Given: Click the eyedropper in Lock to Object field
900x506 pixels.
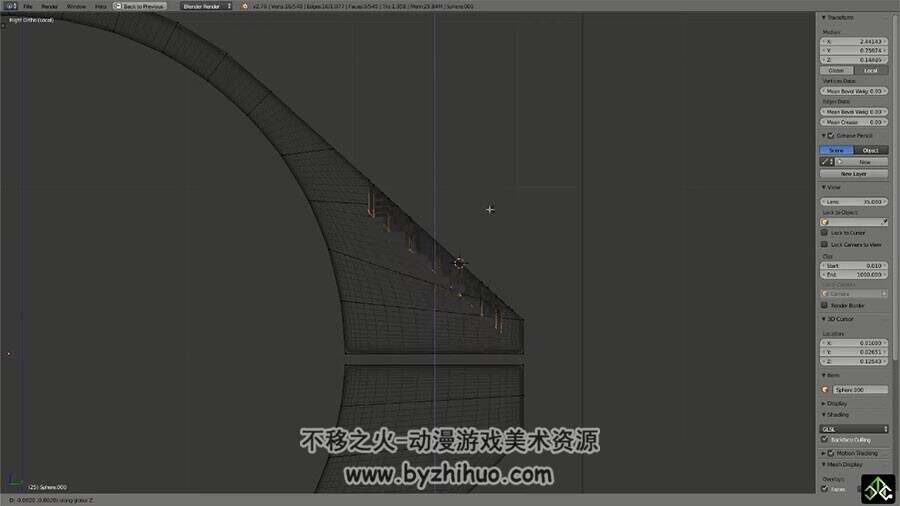Looking at the screenshot, I should 884,222.
